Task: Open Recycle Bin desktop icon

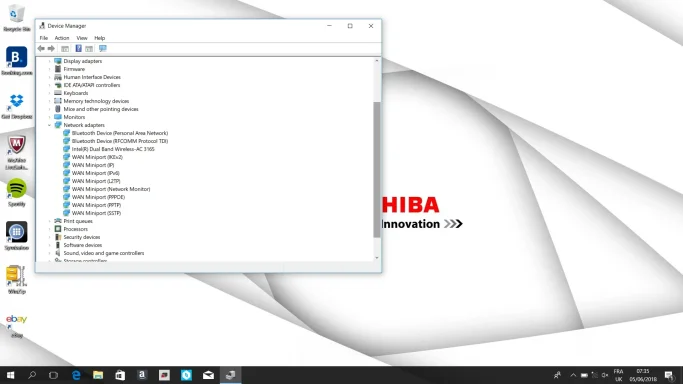Action: pos(17,18)
